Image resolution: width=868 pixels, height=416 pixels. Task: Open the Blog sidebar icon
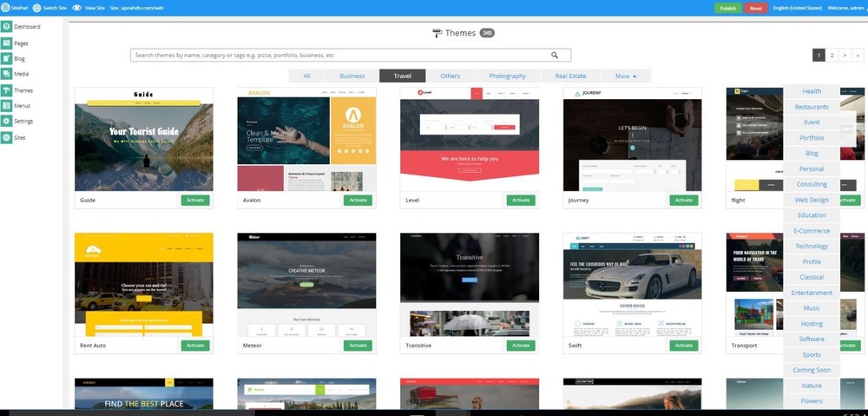pos(6,59)
